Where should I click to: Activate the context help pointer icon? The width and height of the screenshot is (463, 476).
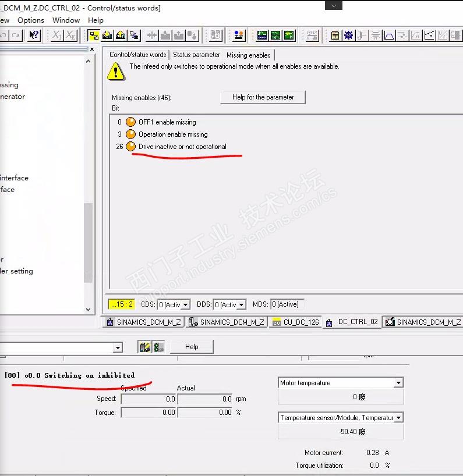(34, 35)
